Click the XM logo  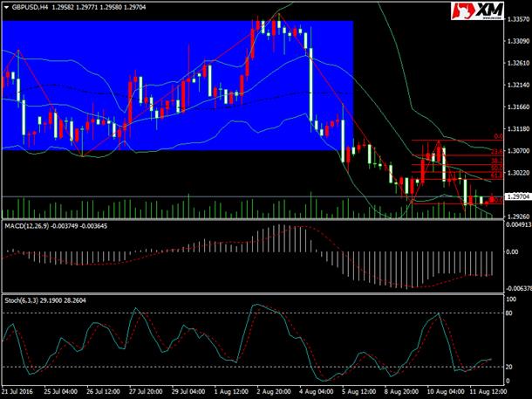pyautogui.click(x=477, y=10)
